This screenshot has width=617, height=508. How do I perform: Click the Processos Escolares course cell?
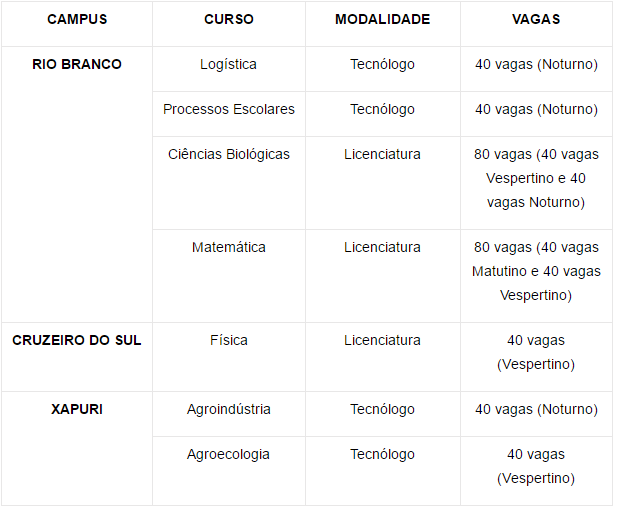pos(229,109)
